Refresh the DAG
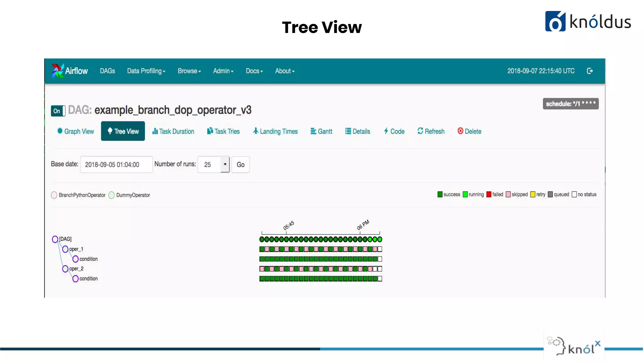644x362 pixels. [431, 131]
